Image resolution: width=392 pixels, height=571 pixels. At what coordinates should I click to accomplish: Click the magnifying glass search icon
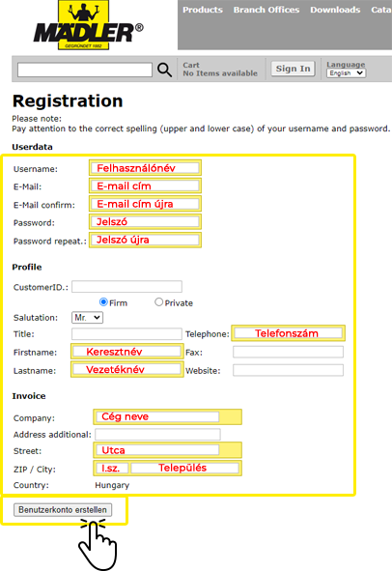click(164, 70)
